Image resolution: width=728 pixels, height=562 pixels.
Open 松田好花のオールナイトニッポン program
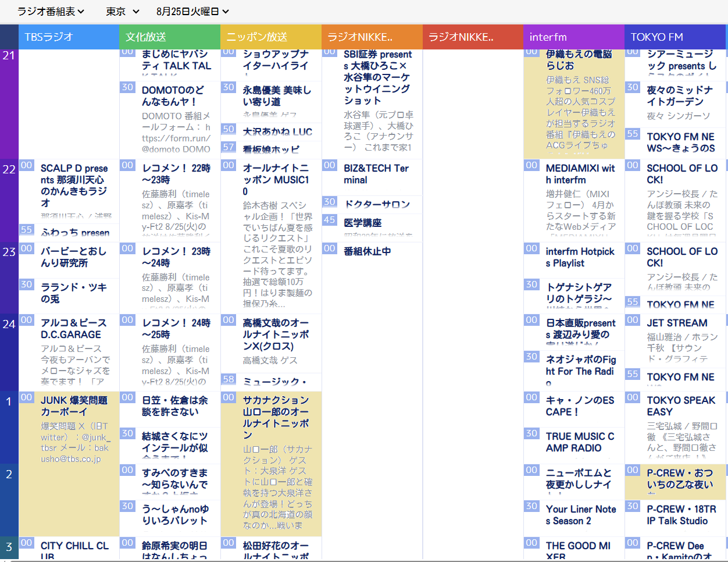[x=271, y=548]
